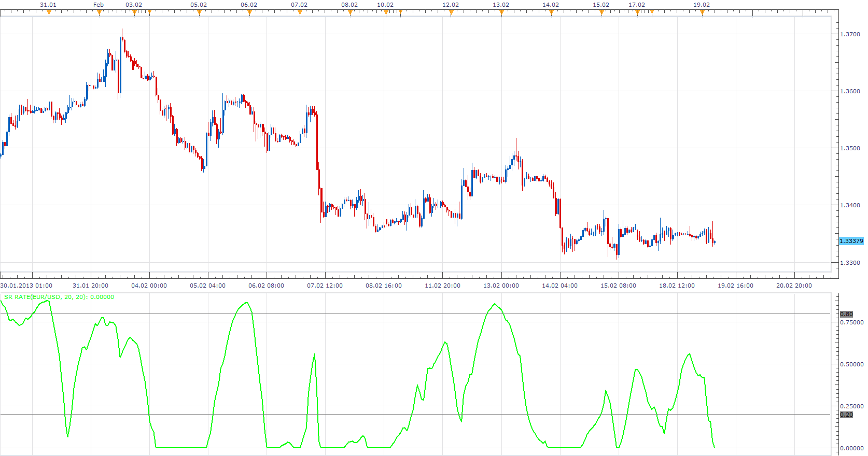Click the 13.02 date label

click(501, 5)
